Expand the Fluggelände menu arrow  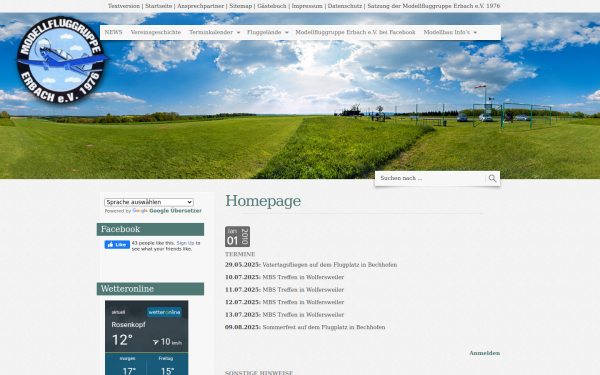pos(286,33)
